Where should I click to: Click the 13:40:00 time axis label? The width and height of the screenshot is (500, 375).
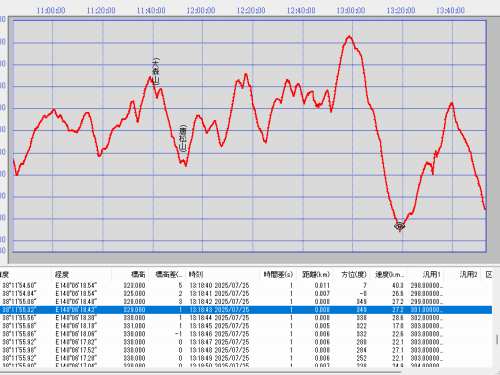(450, 11)
